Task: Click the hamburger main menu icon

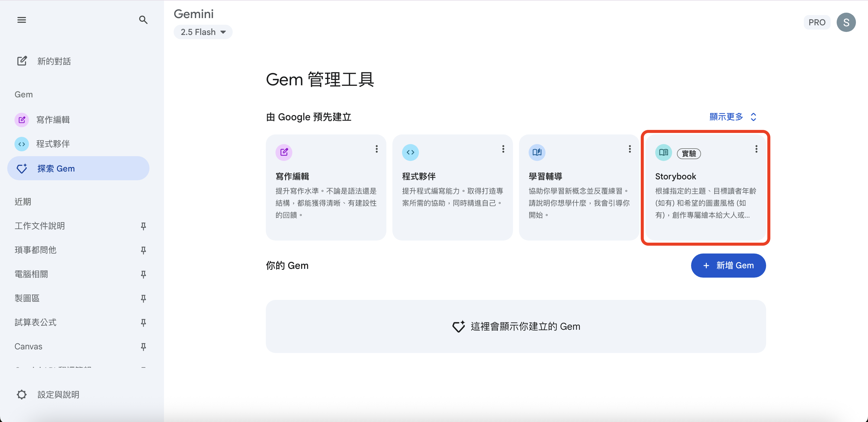Action: [x=22, y=20]
